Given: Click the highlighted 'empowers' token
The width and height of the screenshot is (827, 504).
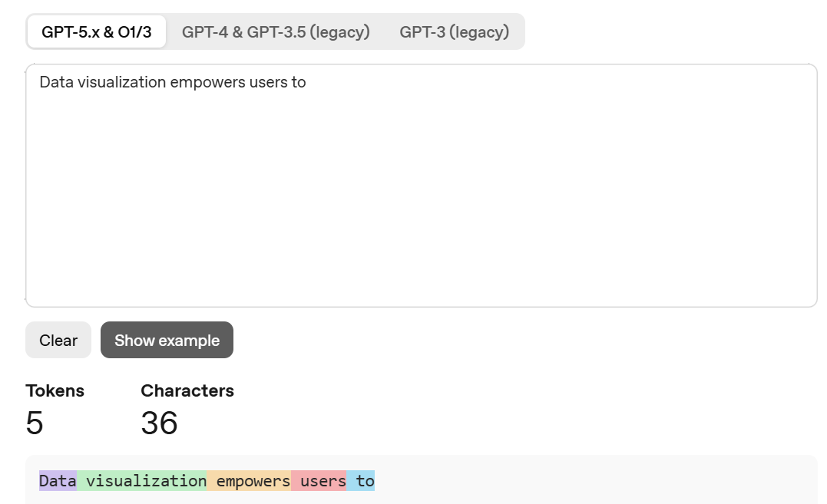Looking at the screenshot, I should pyautogui.click(x=249, y=481).
